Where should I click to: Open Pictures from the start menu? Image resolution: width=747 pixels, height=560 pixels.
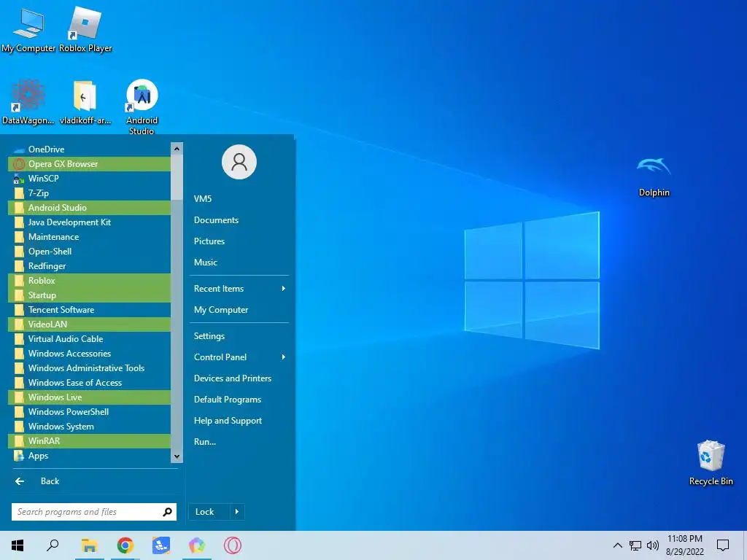click(x=239, y=241)
